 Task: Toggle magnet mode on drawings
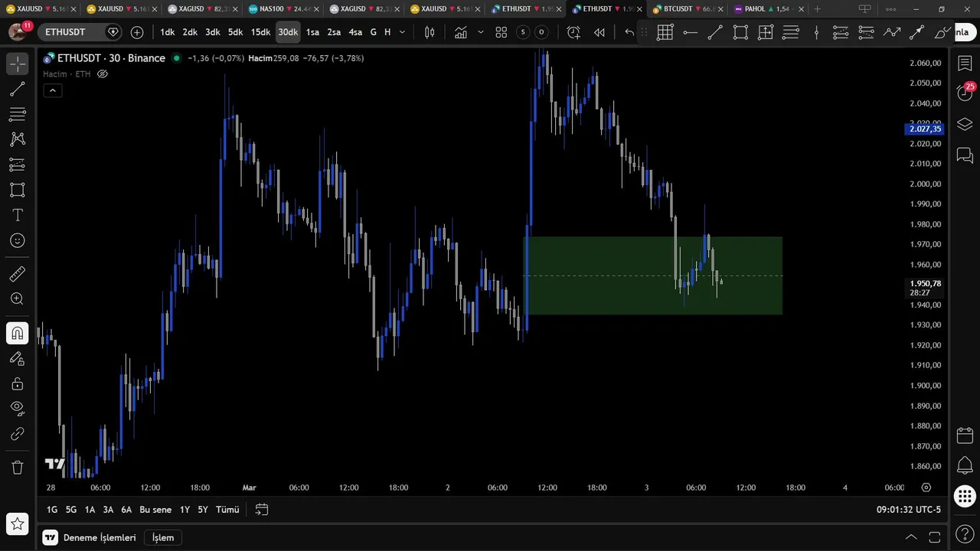pyautogui.click(x=17, y=333)
